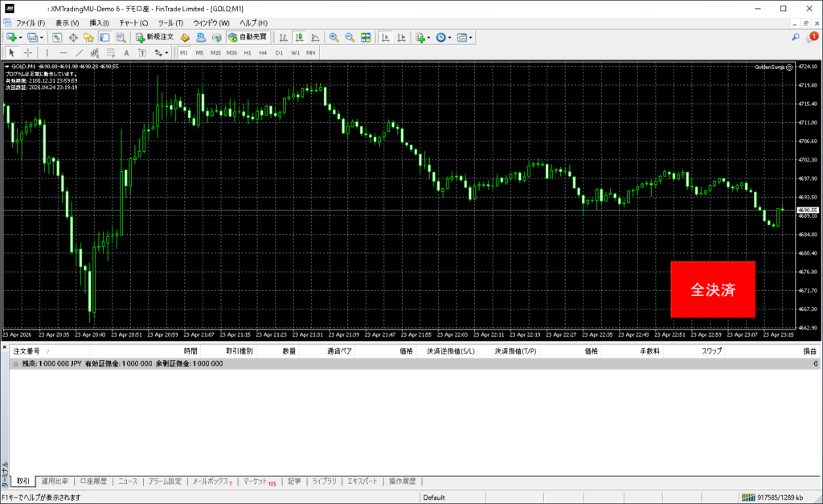Open the チャート (C) menu
The image size is (823, 504).
[x=133, y=23]
